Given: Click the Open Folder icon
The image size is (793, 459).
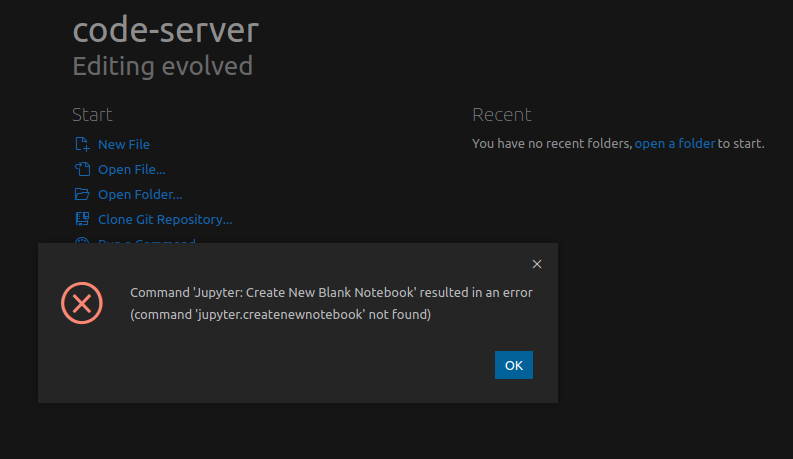Looking at the screenshot, I should (82, 194).
